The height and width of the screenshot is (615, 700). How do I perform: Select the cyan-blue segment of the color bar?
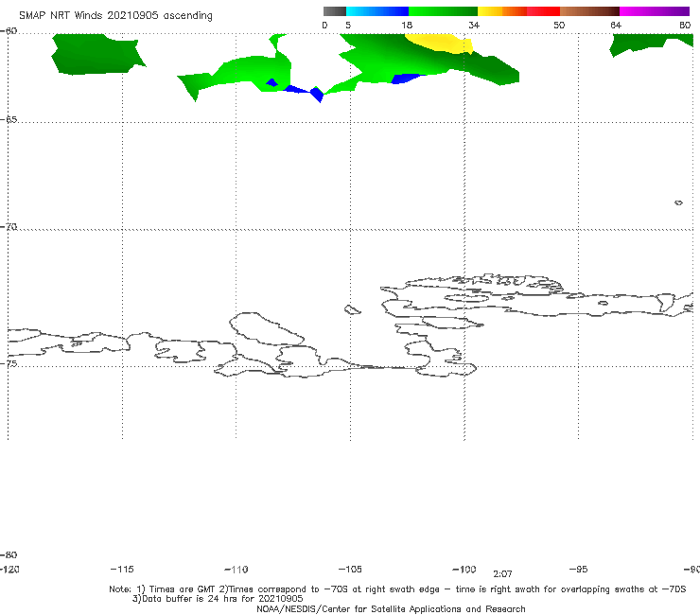(377, 11)
